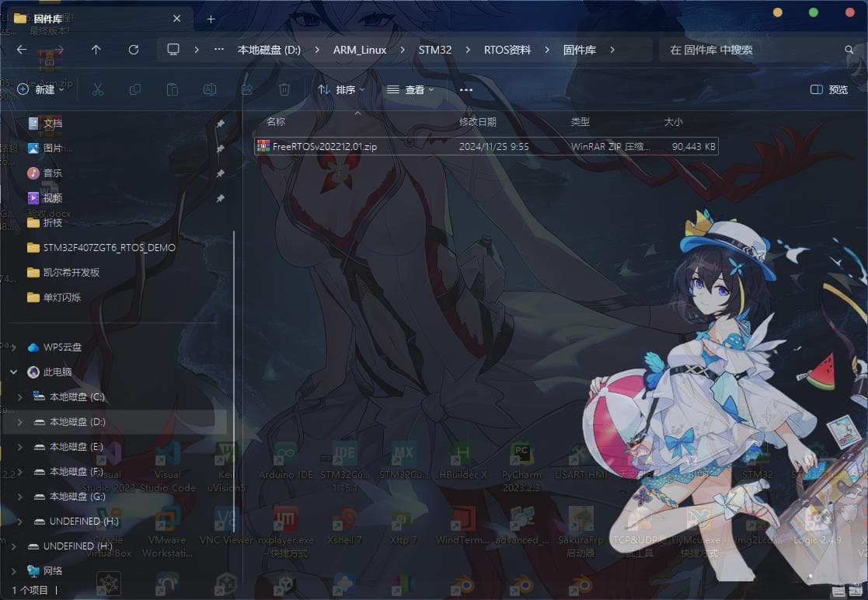Click the 90,443 KB size cell
The height and width of the screenshot is (600, 868).
pyautogui.click(x=694, y=147)
